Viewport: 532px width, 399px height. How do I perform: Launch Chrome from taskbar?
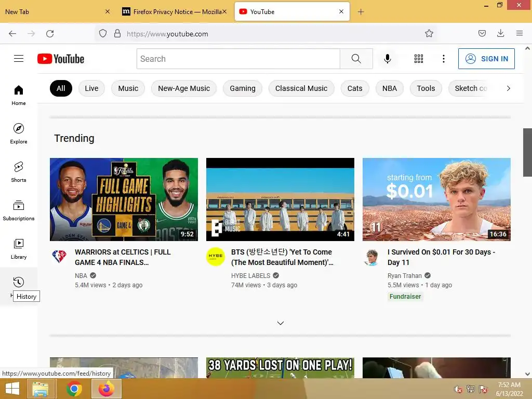coord(74,389)
